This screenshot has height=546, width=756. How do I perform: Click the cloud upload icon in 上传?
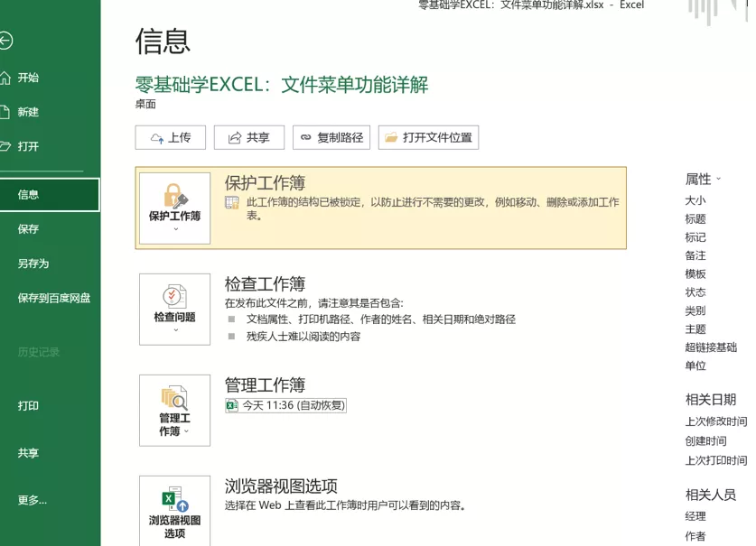(x=157, y=138)
